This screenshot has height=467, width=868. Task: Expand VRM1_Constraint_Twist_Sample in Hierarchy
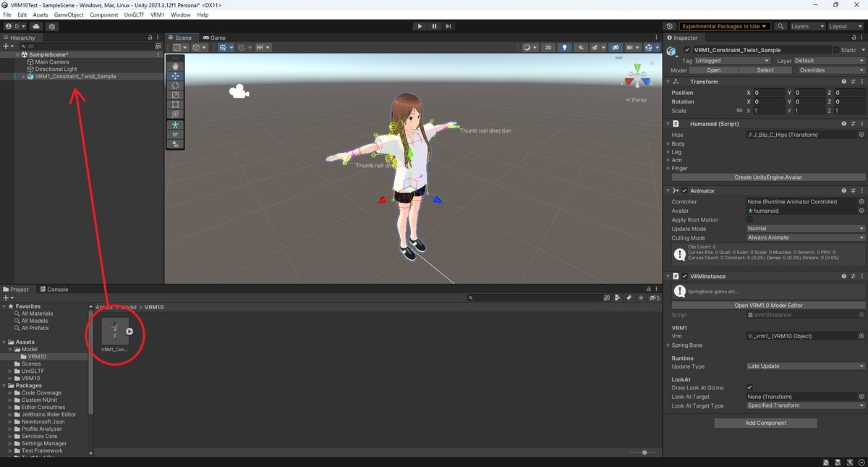[x=23, y=76]
